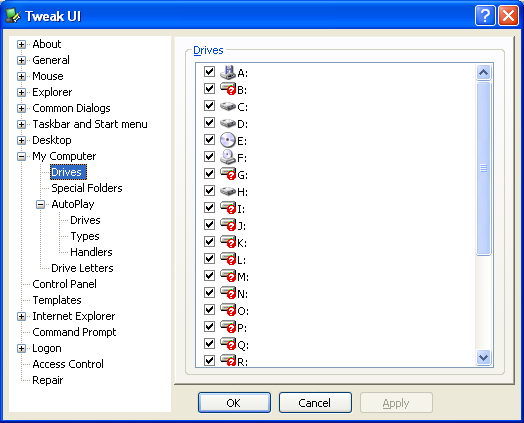Click the drives list scrollbar thumb

click(x=484, y=168)
